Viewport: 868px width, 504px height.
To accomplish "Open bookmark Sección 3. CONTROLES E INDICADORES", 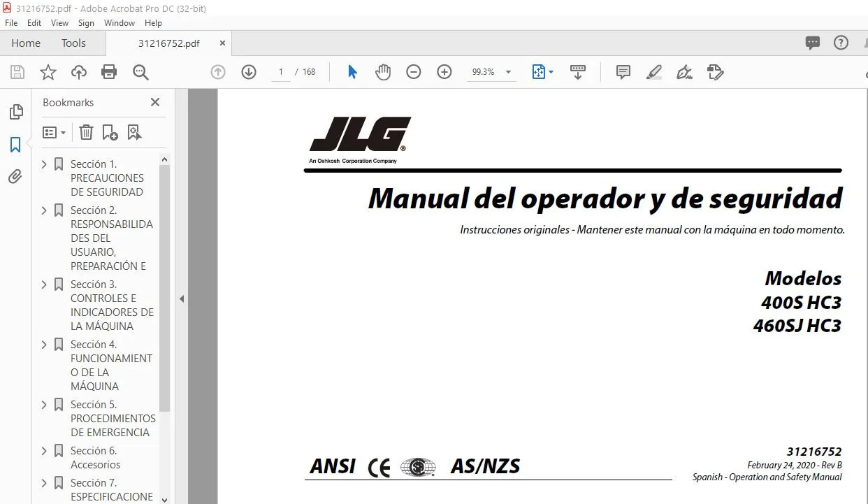I will 112,305.
